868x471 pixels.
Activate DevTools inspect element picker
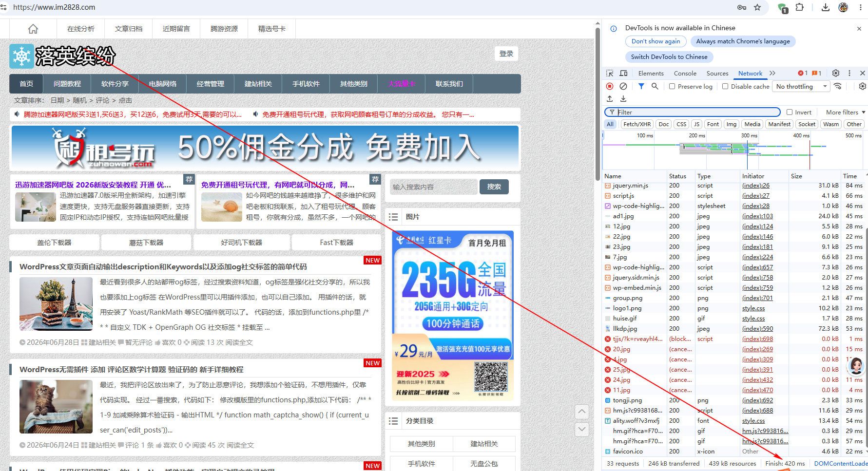tap(610, 73)
